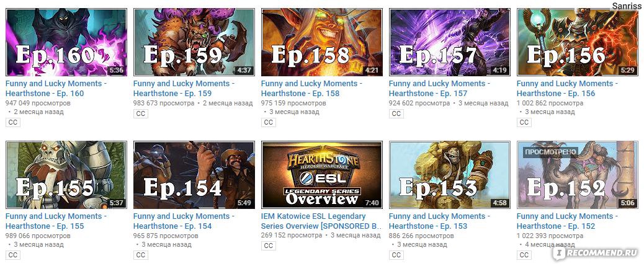Click the CC badge under Ep. 152
Image resolution: width=644 pixels, height=266 pixels.
click(524, 255)
